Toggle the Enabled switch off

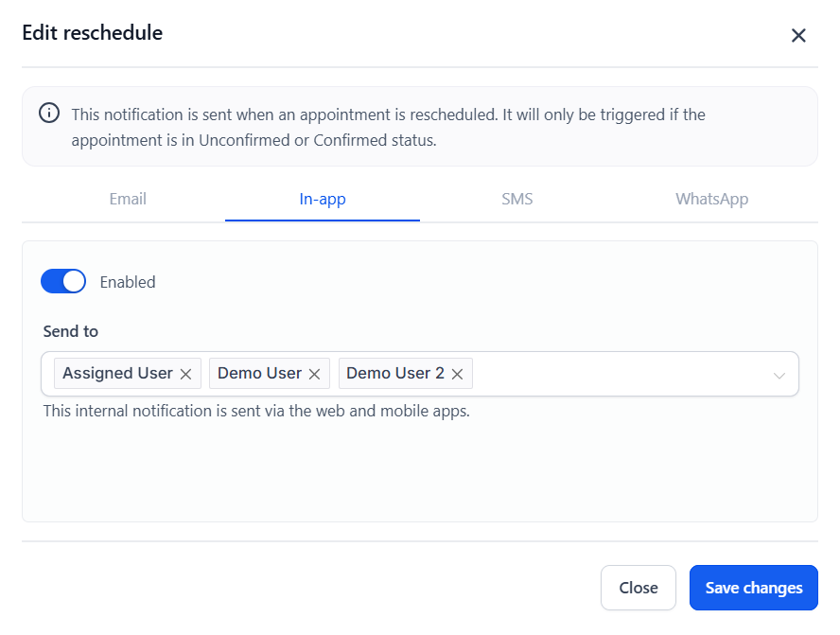pos(63,281)
